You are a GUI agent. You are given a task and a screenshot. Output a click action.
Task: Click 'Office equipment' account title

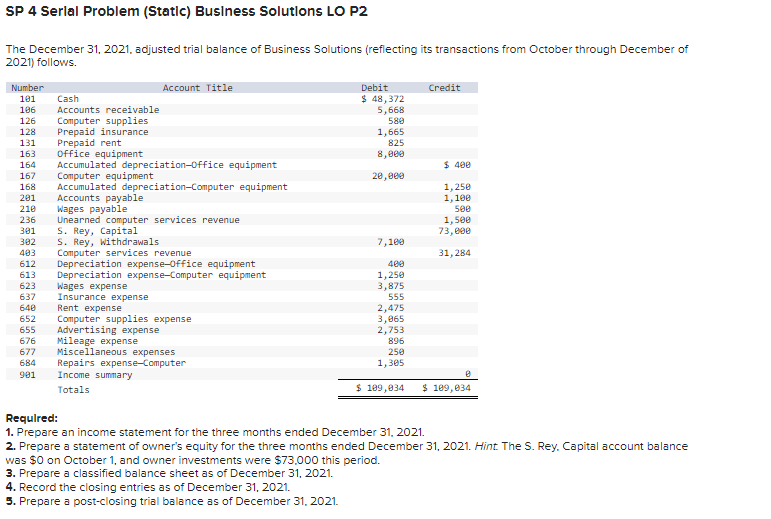tap(100, 154)
